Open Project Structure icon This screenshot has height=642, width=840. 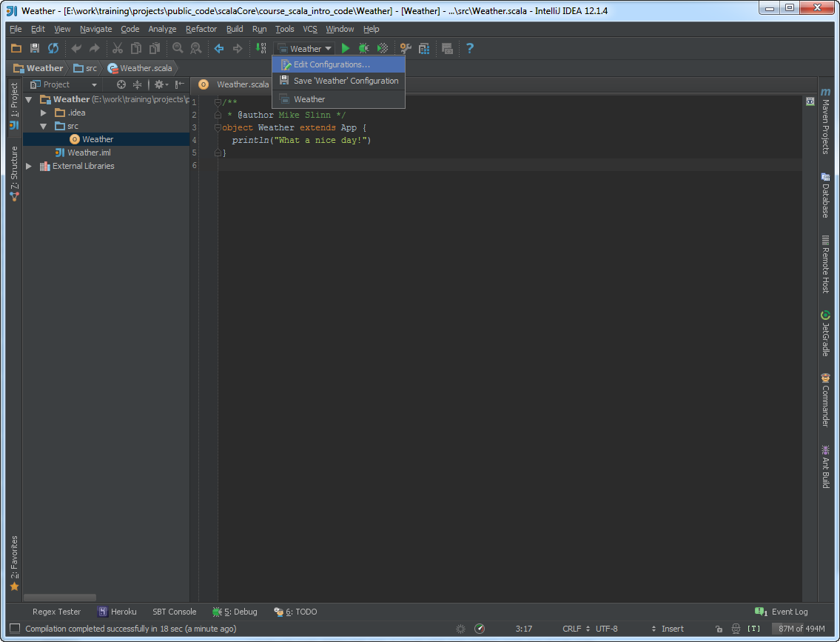[424, 48]
